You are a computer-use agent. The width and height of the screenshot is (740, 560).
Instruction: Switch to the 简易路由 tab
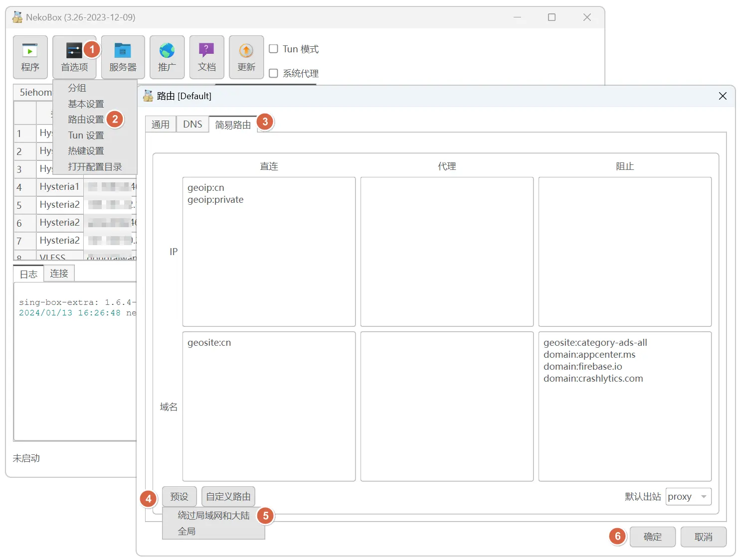click(233, 125)
